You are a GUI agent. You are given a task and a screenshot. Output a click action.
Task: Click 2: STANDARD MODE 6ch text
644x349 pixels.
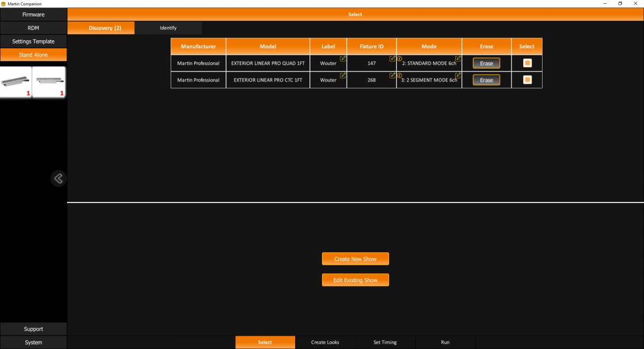[x=429, y=63]
